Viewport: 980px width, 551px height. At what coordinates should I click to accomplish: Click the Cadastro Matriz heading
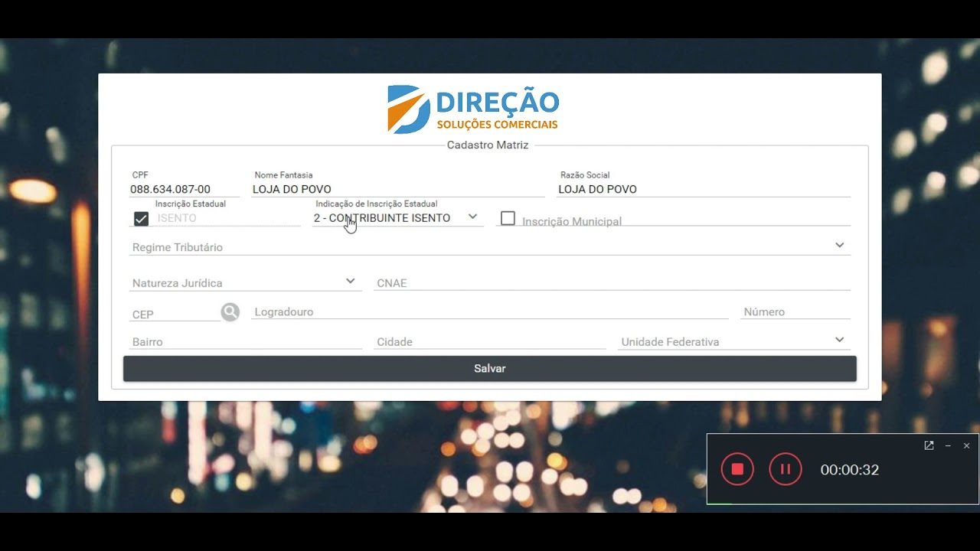[488, 145]
